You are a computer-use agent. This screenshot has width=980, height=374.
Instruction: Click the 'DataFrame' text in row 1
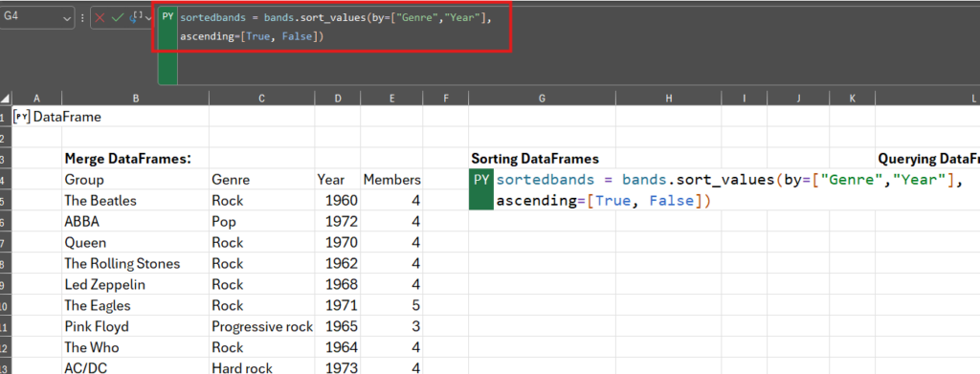point(67,117)
